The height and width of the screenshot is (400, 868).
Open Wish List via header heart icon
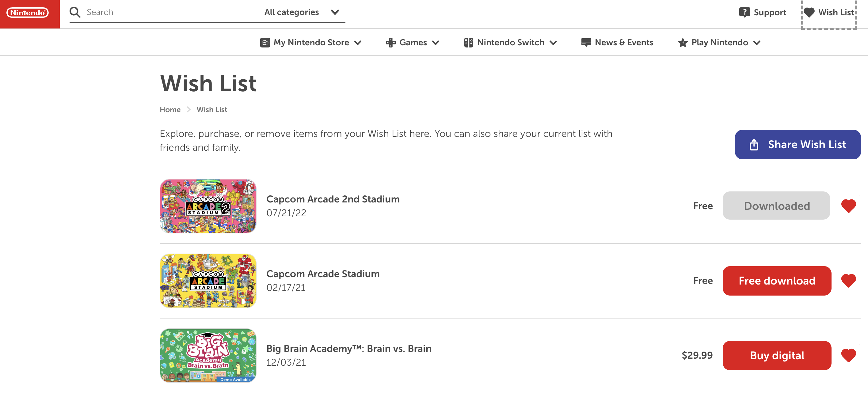click(809, 13)
